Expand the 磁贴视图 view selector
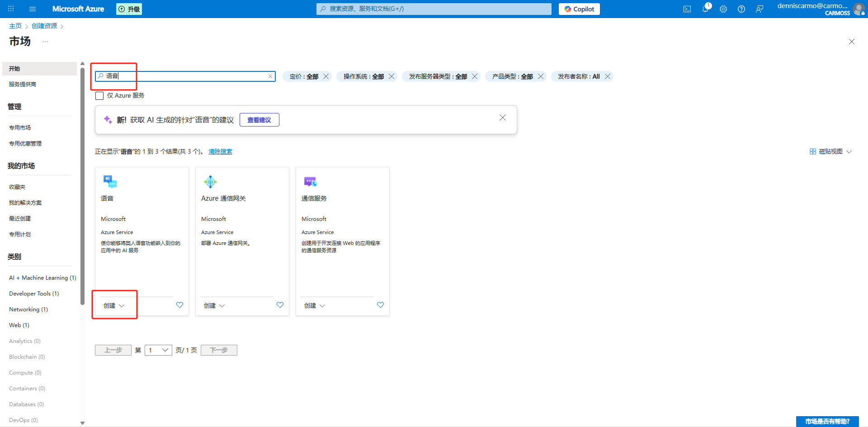The image size is (868, 427). [830, 151]
